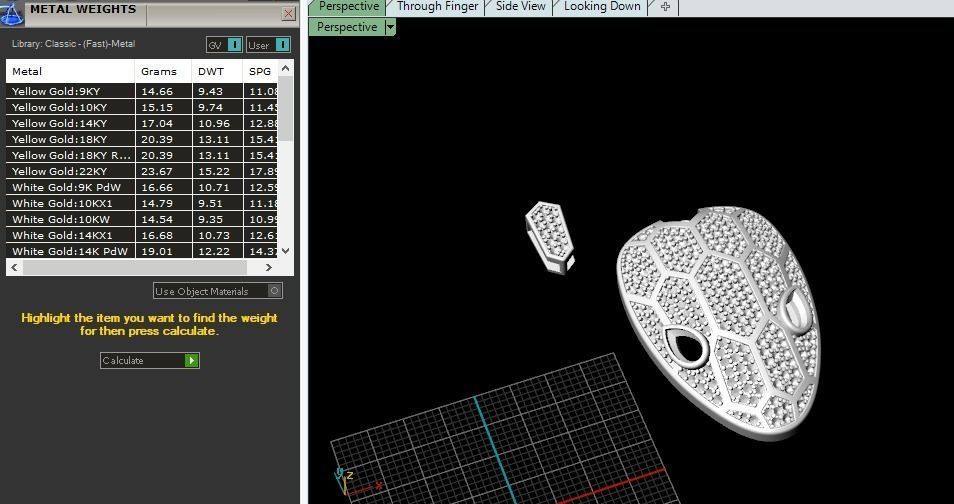
Task: Close the Metal Weights panel
Action: pyautogui.click(x=289, y=14)
